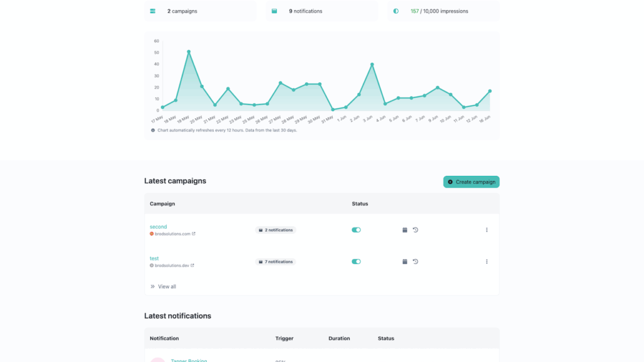Image resolution: width=644 pixels, height=362 pixels.
Task: Open the three-dot menu on the test row
Action: (x=486, y=261)
